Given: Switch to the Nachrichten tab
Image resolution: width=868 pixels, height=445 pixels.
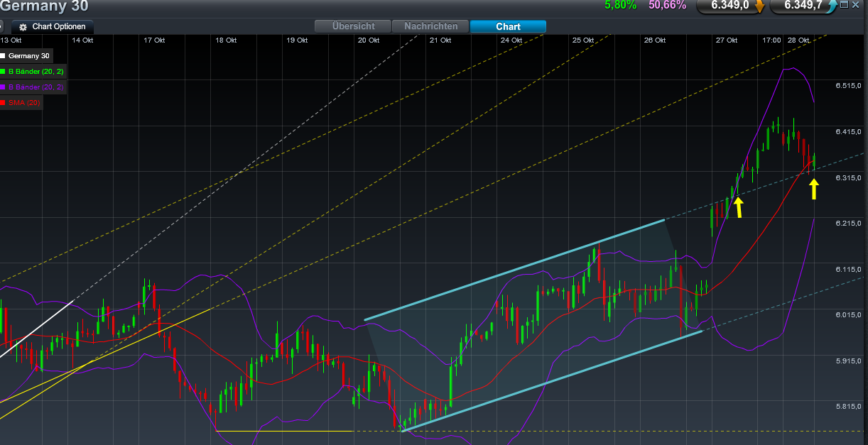Looking at the screenshot, I should pyautogui.click(x=430, y=26).
